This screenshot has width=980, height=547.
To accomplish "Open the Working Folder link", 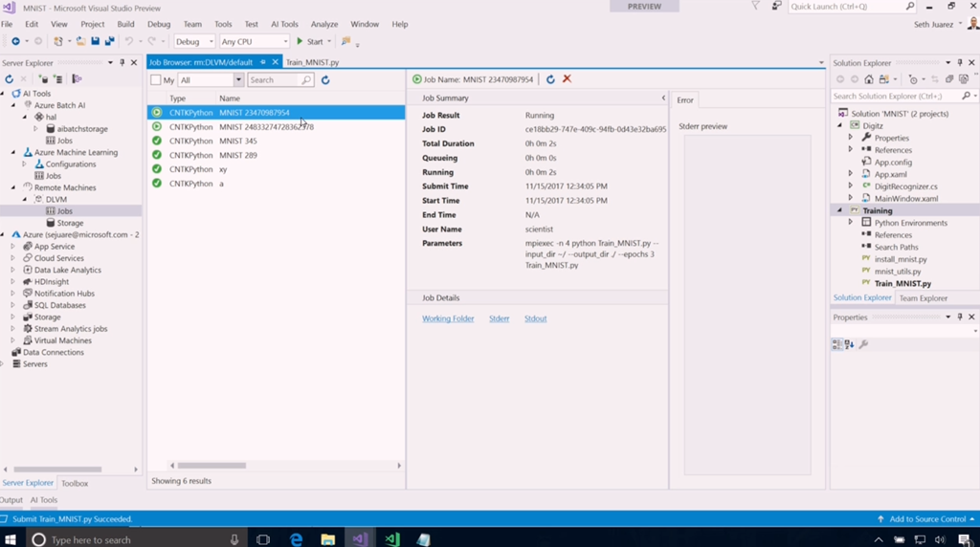I will tap(448, 318).
